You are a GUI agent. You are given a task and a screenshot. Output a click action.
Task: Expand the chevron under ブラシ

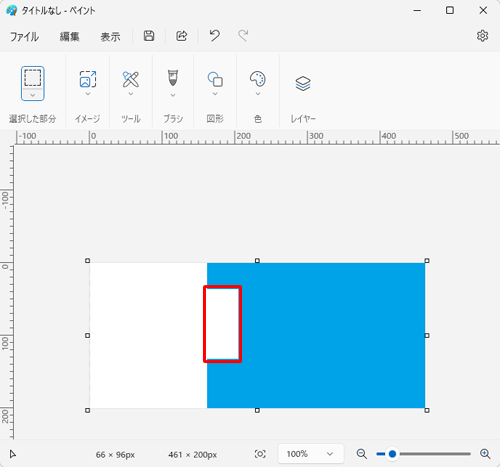click(173, 95)
